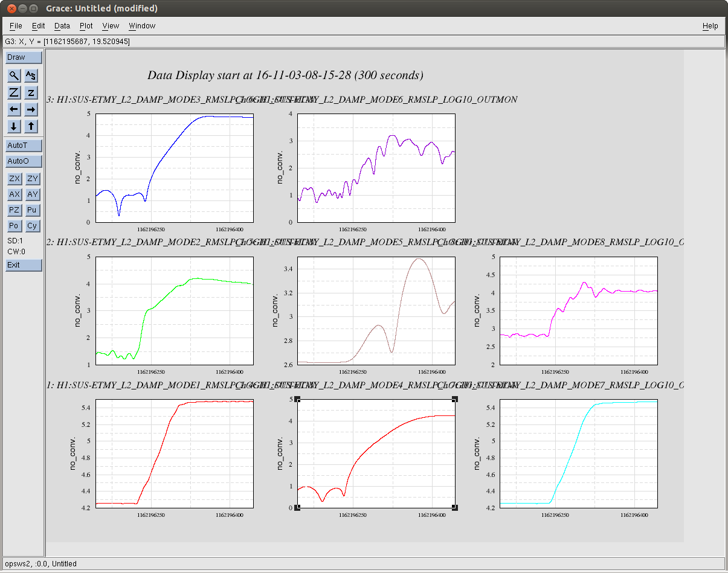Open the Plot menu
The width and height of the screenshot is (728, 573).
pos(86,26)
